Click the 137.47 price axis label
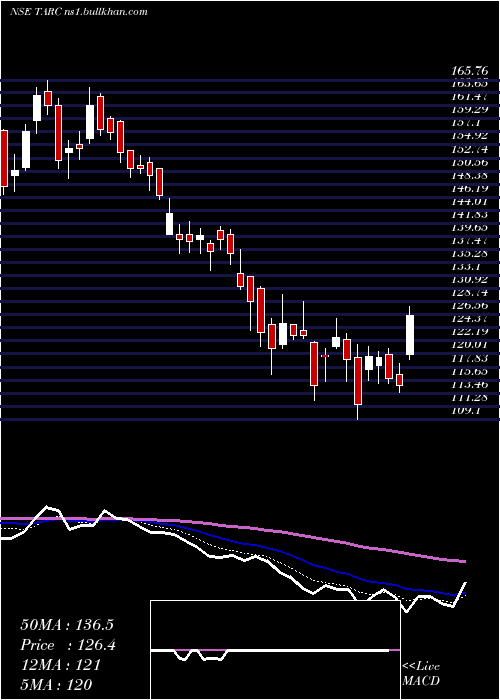Viewport: 500px width, 700px height. 470,240
